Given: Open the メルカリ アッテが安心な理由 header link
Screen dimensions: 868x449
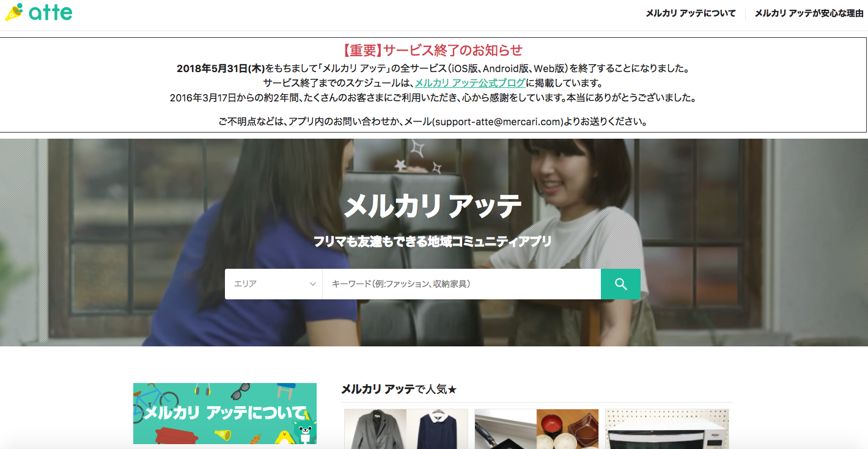Looking at the screenshot, I should point(809,13).
